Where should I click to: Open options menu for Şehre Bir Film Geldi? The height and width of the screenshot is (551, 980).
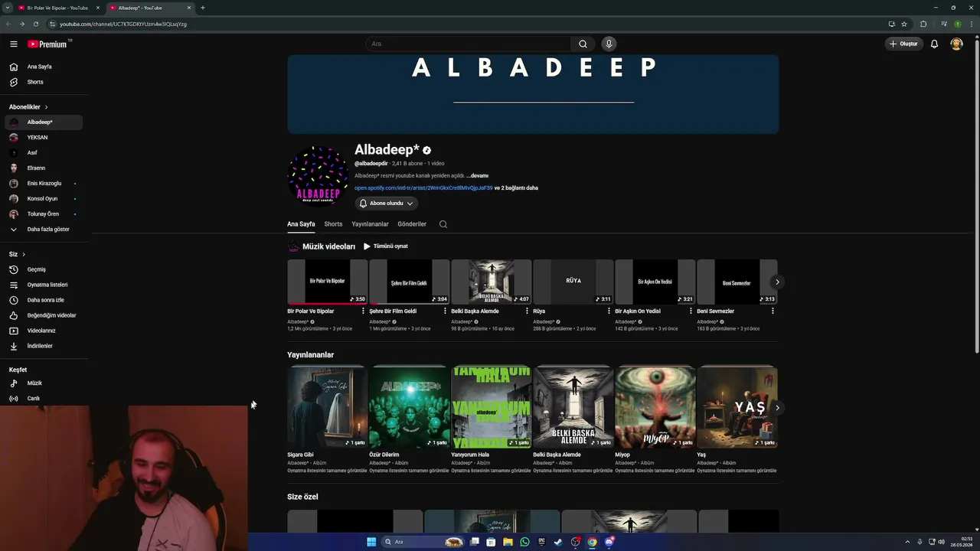[445, 311]
